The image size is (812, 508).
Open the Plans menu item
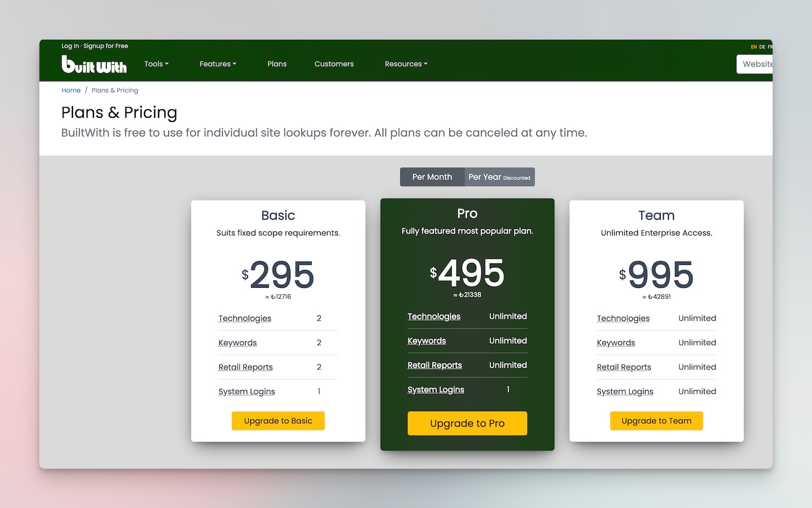point(277,64)
